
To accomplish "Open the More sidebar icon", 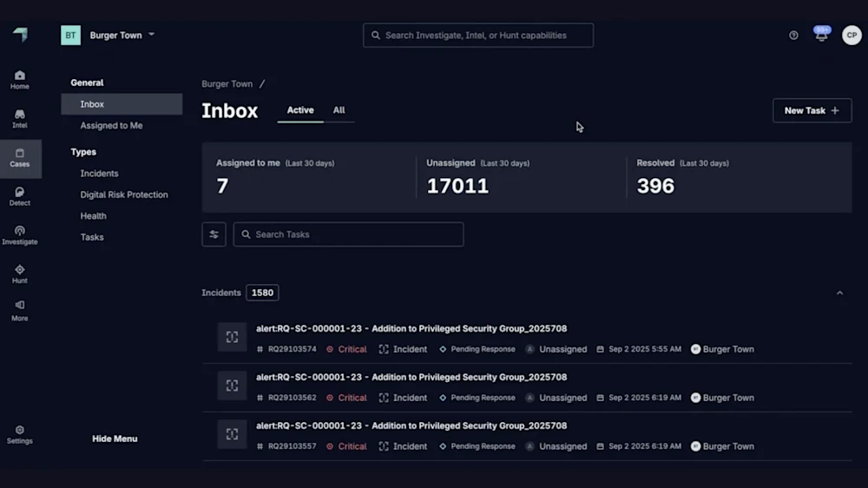I will click(19, 310).
